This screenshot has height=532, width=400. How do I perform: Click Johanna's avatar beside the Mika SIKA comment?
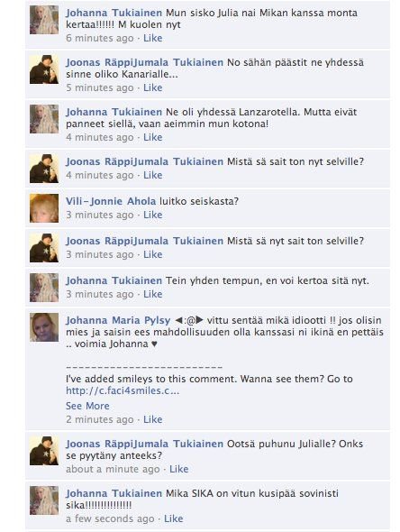pyautogui.click(x=44, y=500)
